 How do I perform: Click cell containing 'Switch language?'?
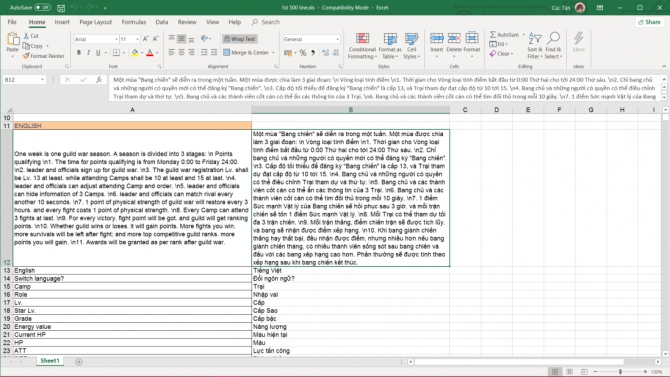[x=132, y=279]
